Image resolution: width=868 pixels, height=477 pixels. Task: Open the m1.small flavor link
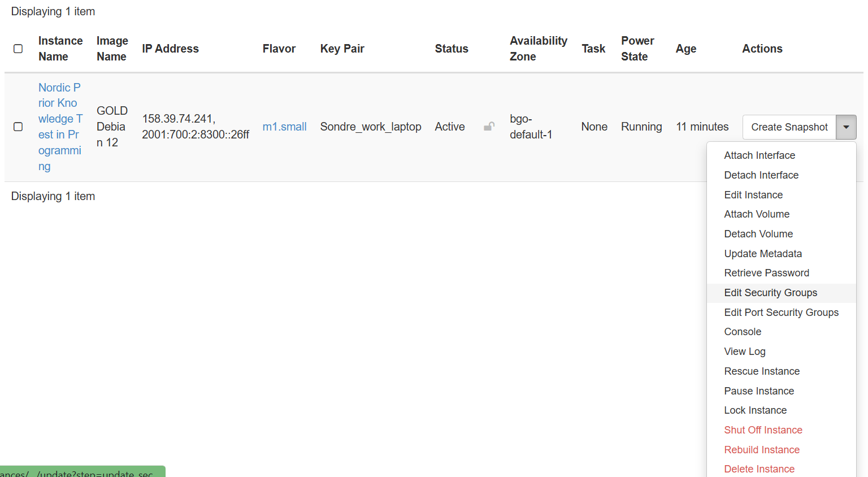284,127
